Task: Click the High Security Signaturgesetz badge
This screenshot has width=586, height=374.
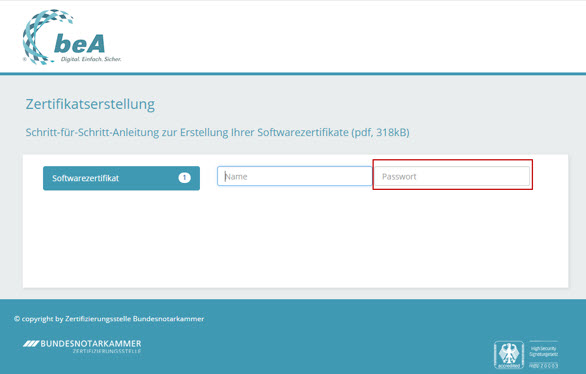Action: (x=543, y=355)
